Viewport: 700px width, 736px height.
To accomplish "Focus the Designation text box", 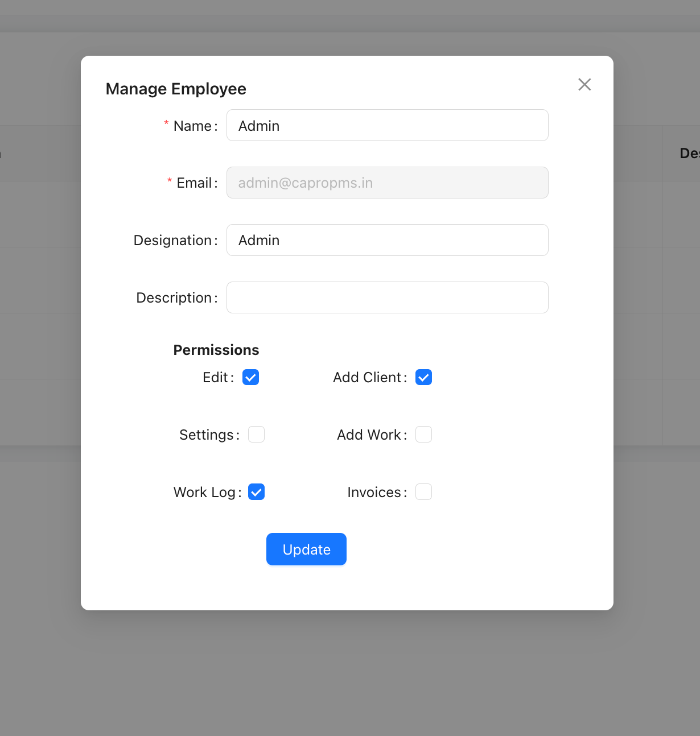I will tap(387, 241).
